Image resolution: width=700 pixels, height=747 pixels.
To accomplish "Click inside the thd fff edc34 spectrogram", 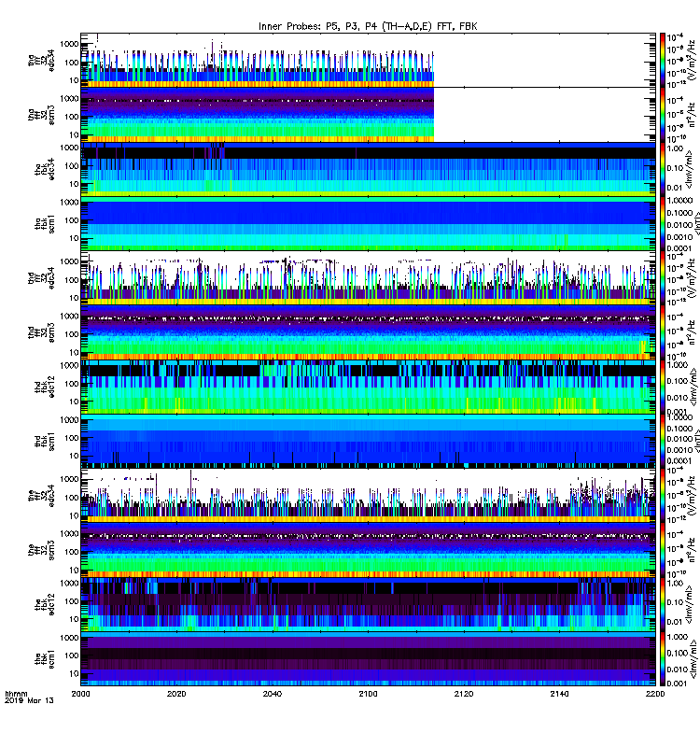I will click(x=368, y=277).
